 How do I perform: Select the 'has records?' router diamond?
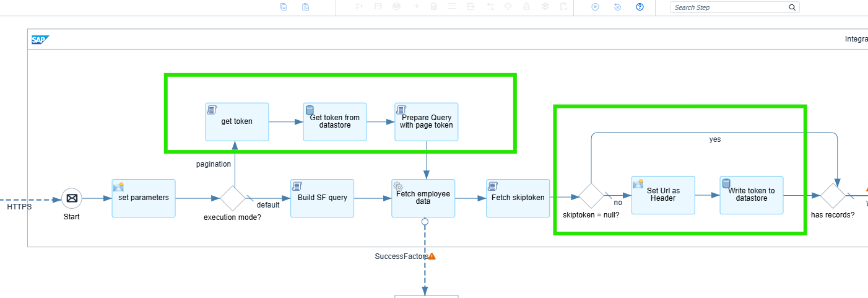(833, 196)
